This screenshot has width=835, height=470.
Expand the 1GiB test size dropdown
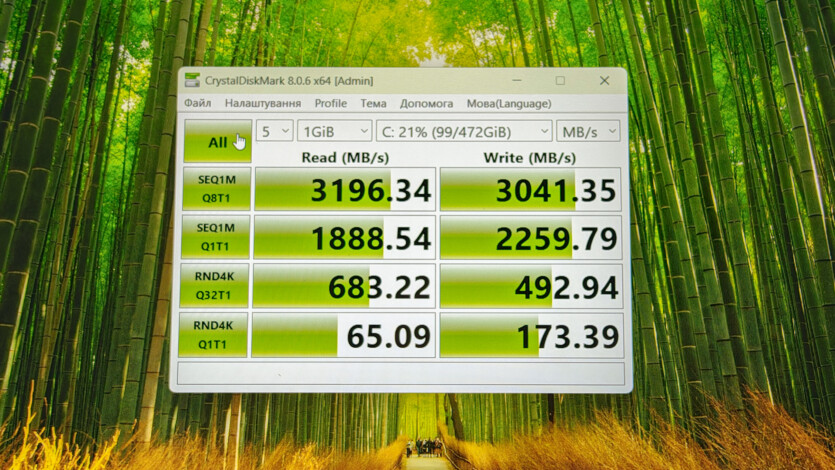tap(334, 131)
